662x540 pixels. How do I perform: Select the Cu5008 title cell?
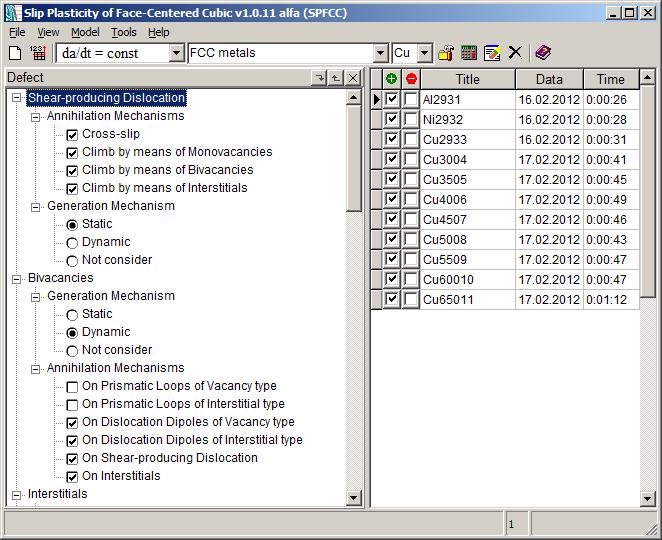468,239
